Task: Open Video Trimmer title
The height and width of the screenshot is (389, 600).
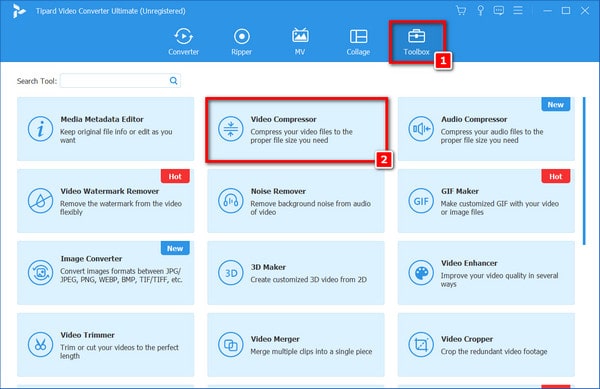Action: (x=87, y=335)
